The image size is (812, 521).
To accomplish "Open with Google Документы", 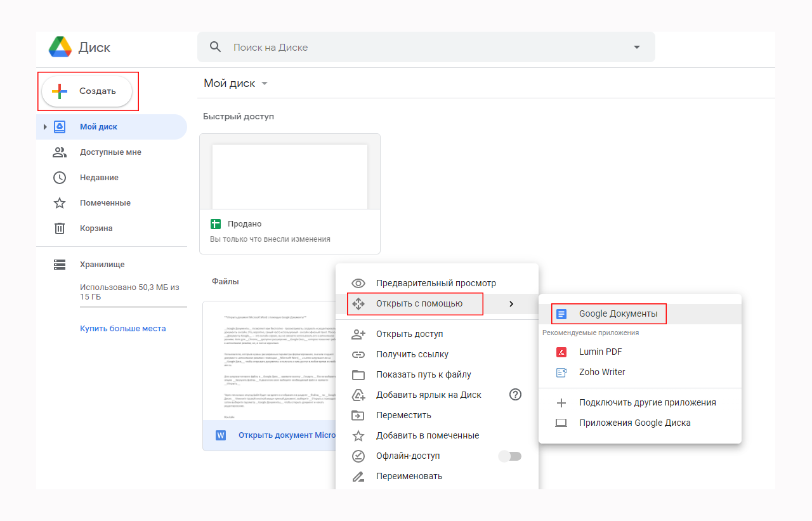I will pos(640,313).
